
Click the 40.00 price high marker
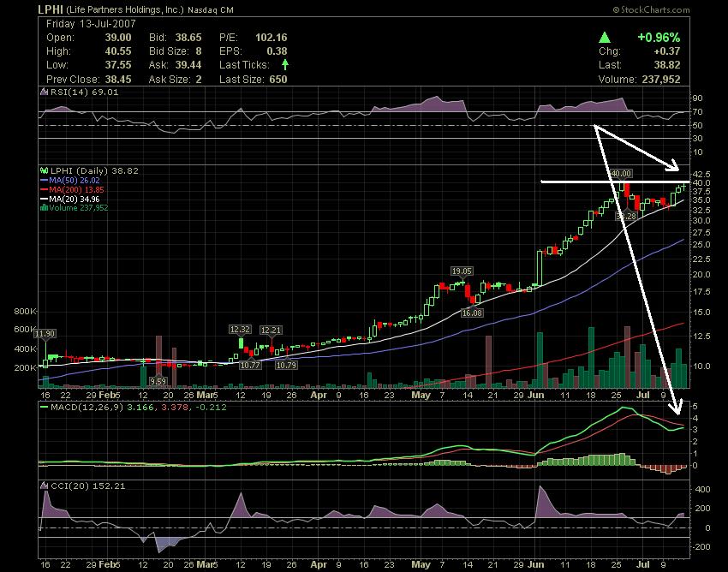[x=621, y=174]
